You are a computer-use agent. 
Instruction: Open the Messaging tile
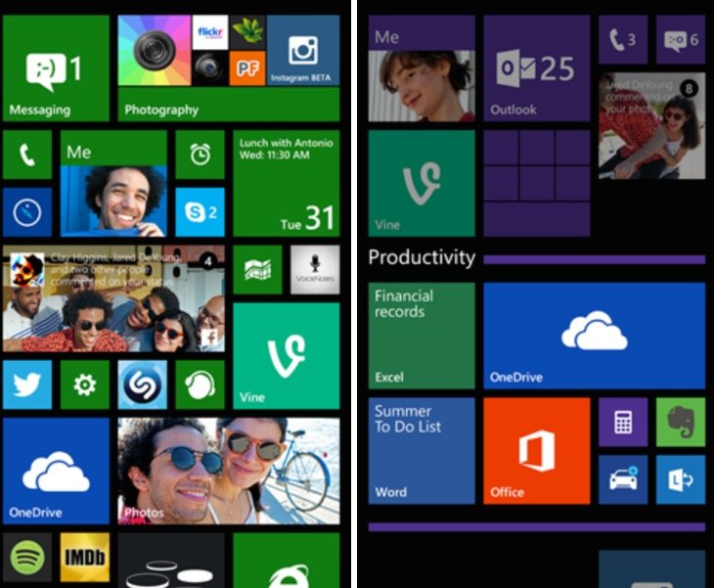[x=56, y=68]
